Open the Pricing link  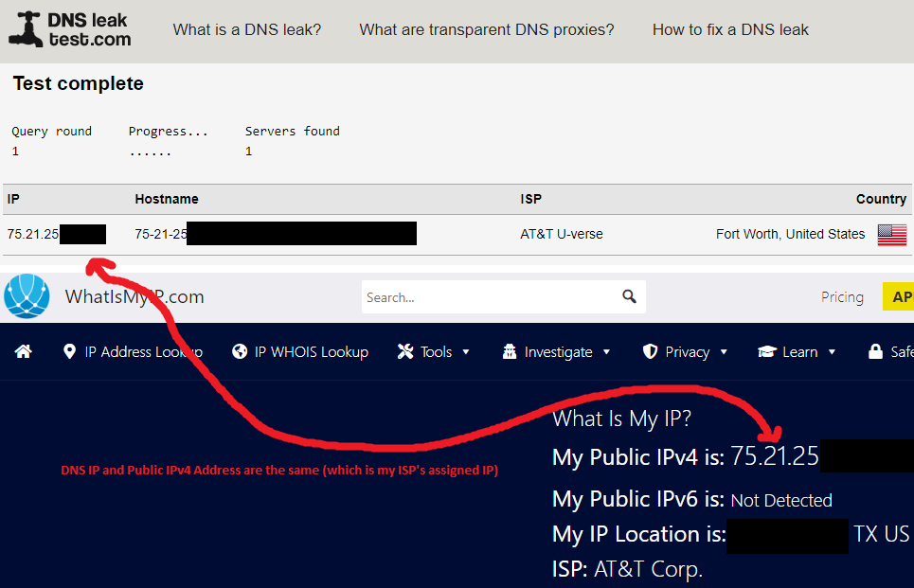(842, 296)
